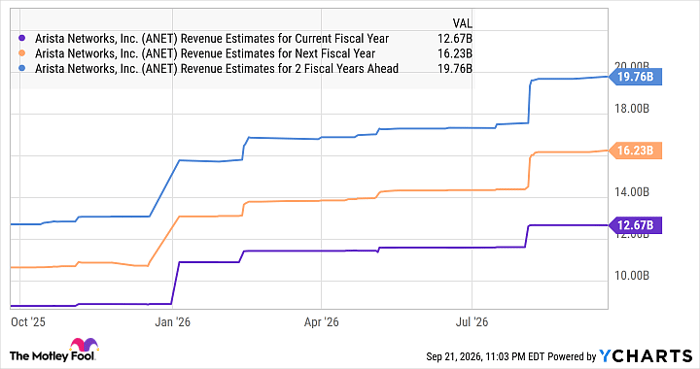Image resolution: width=700 pixels, height=369 pixels.
Task: Click the 16.23B value in legend table
Action: point(454,54)
